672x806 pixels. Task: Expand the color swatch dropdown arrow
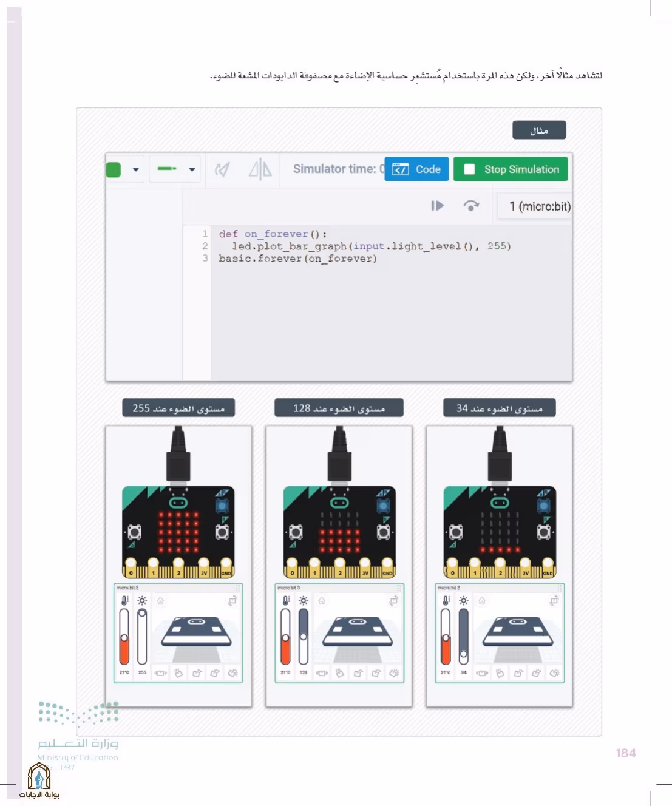click(136, 169)
